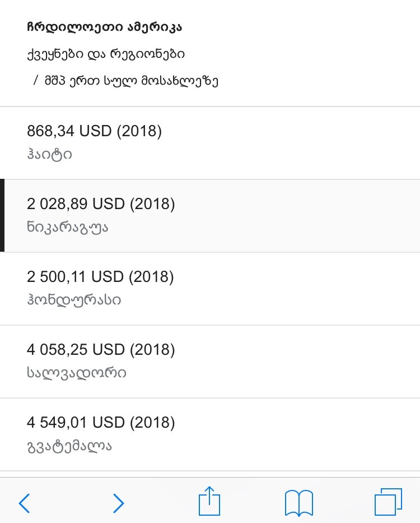Open the Bookmarks book icon
Screen dimensions: 420x523
[x=298, y=502]
